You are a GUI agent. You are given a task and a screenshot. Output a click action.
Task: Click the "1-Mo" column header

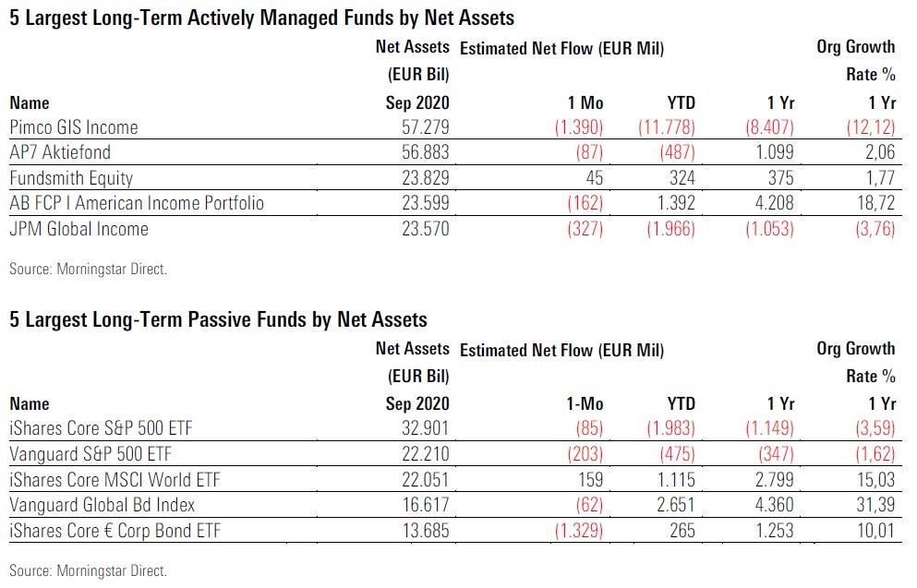[585, 404]
